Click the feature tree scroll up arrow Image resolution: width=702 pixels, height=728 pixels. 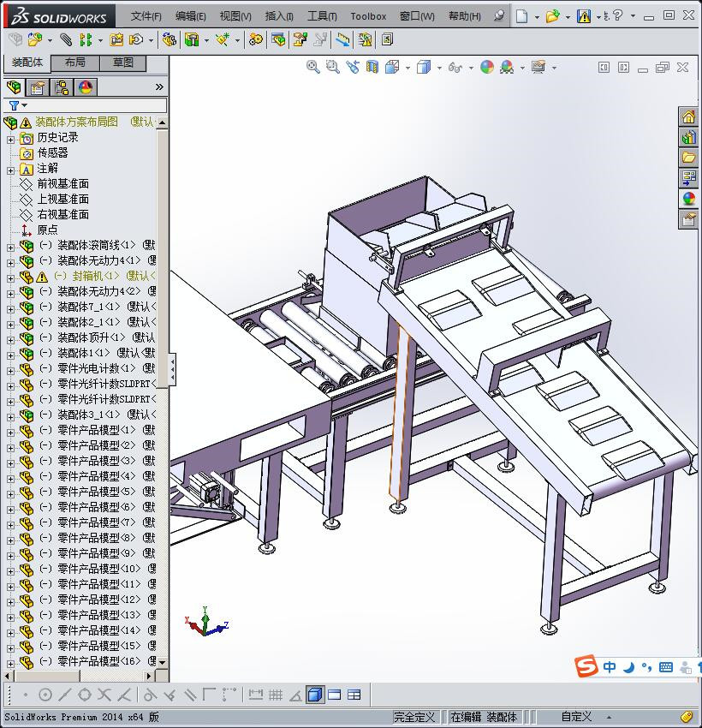click(162, 122)
